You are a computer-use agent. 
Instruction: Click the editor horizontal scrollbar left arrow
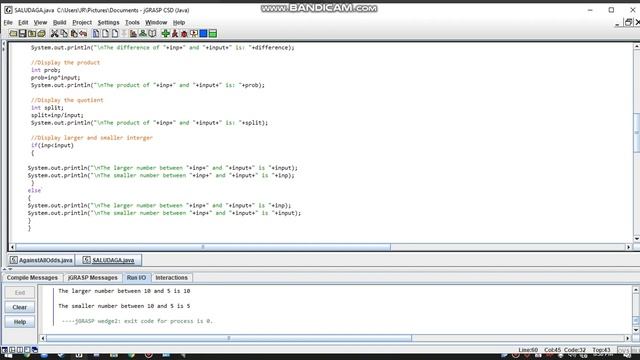pyautogui.click(x=12, y=247)
